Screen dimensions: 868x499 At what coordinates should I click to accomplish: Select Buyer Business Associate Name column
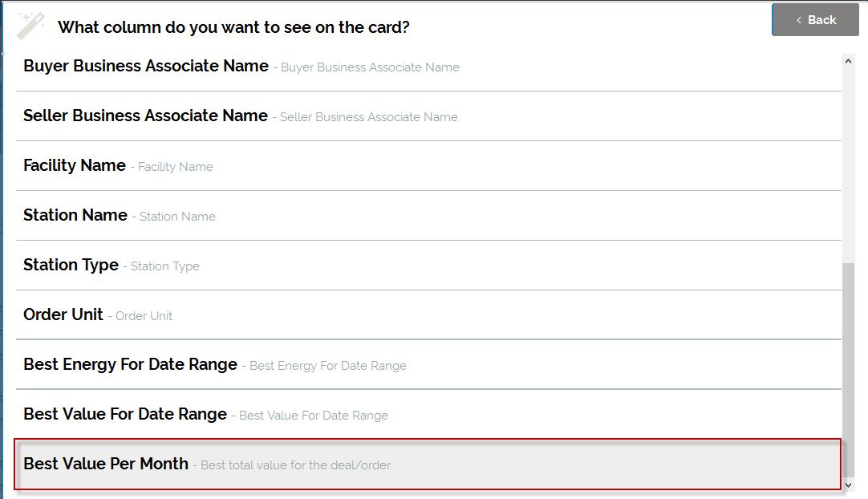pos(146,67)
